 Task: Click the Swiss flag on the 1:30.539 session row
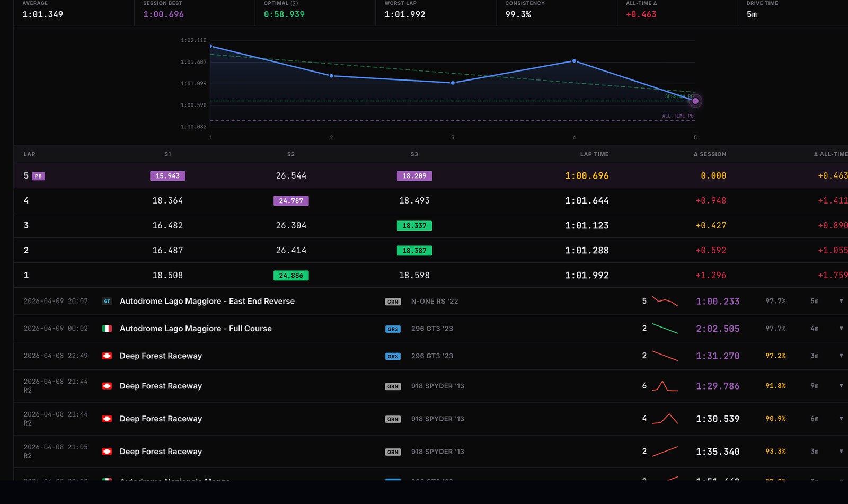pos(107,419)
